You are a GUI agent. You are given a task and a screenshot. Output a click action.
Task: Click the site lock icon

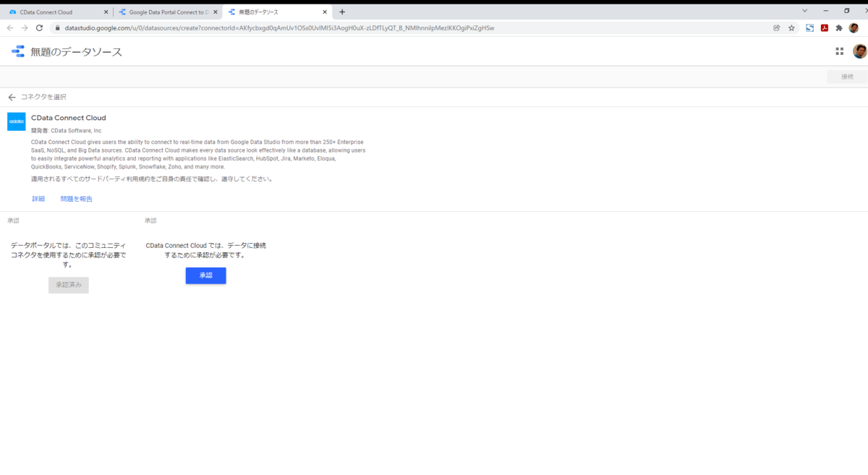click(x=57, y=28)
